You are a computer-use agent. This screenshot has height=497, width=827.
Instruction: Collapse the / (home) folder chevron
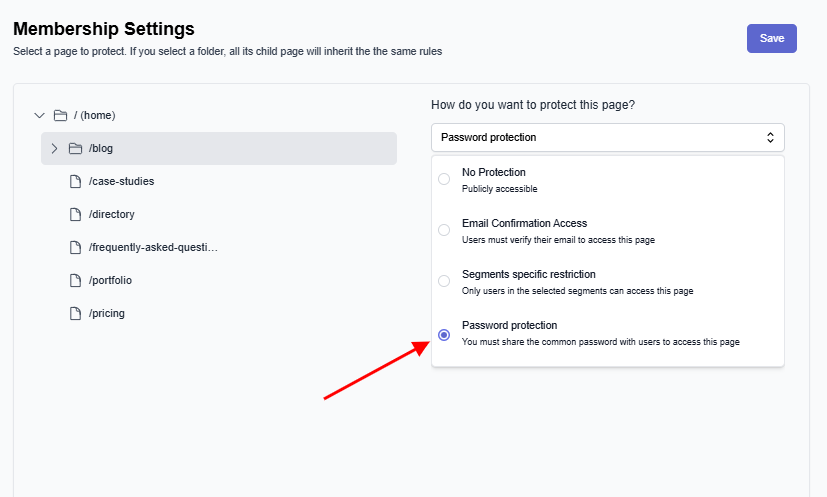pos(40,115)
